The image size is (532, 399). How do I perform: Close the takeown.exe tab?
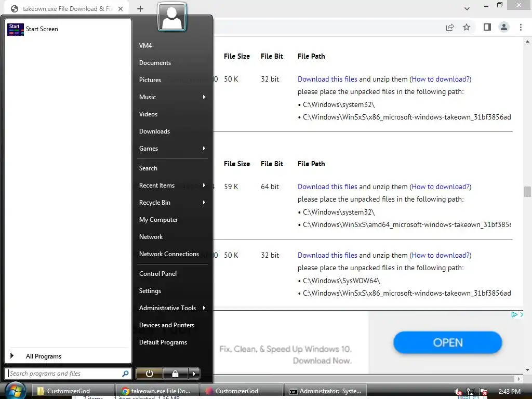[x=121, y=9]
